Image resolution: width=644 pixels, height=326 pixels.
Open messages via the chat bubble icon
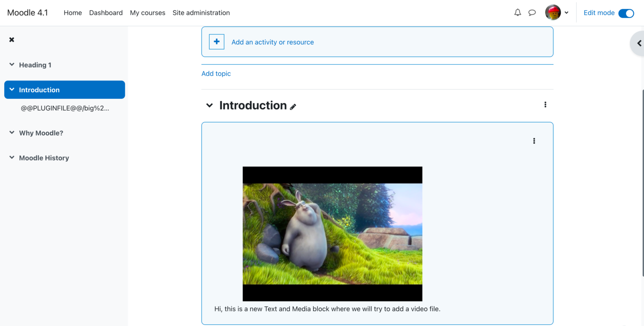[x=532, y=13]
